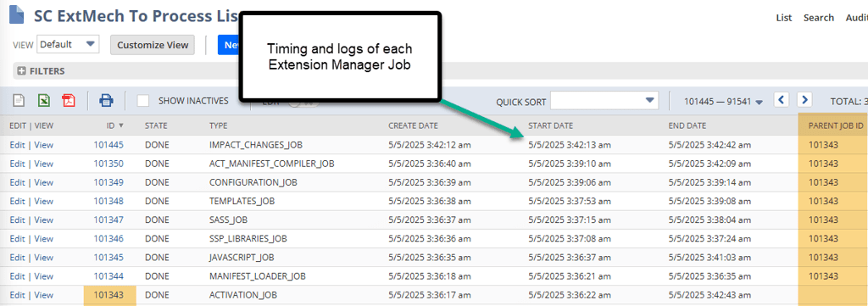Click View for SASS_JOB row

(44, 220)
